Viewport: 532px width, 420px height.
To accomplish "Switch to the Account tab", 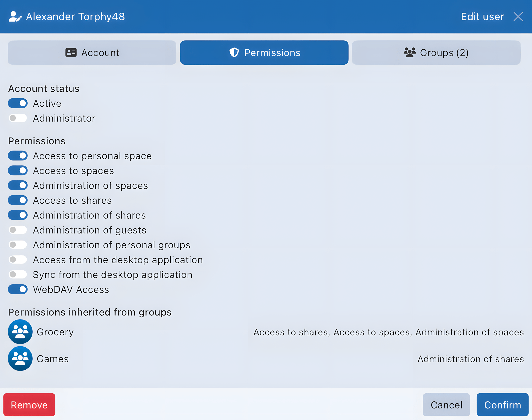I will tap(92, 52).
